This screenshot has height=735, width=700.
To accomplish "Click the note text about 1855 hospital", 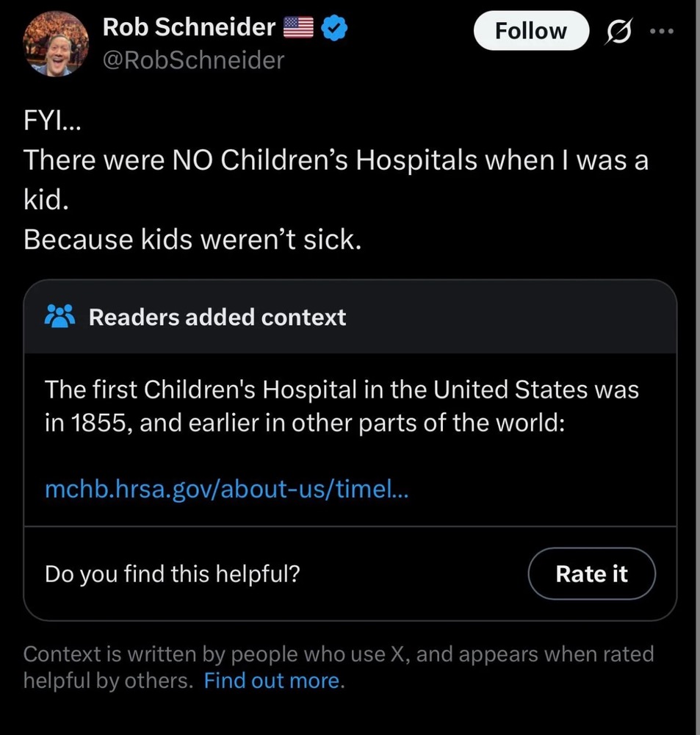I will tap(342, 390).
